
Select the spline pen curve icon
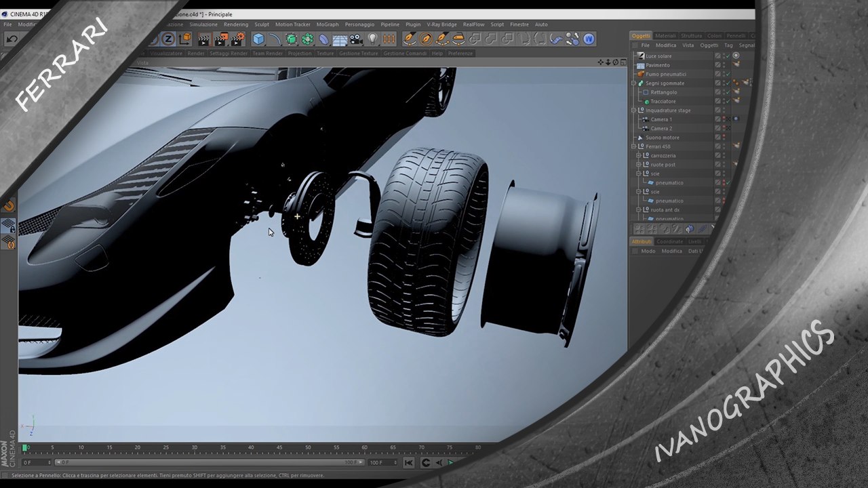point(275,39)
